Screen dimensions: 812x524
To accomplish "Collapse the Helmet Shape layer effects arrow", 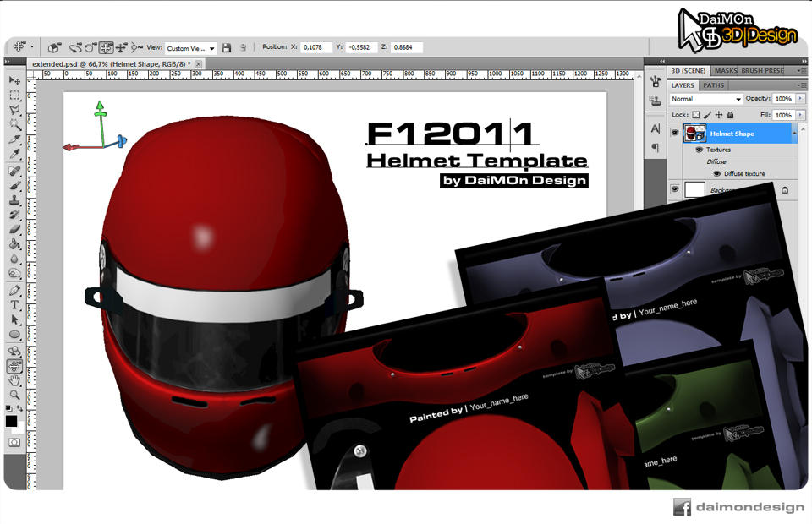I will point(794,134).
